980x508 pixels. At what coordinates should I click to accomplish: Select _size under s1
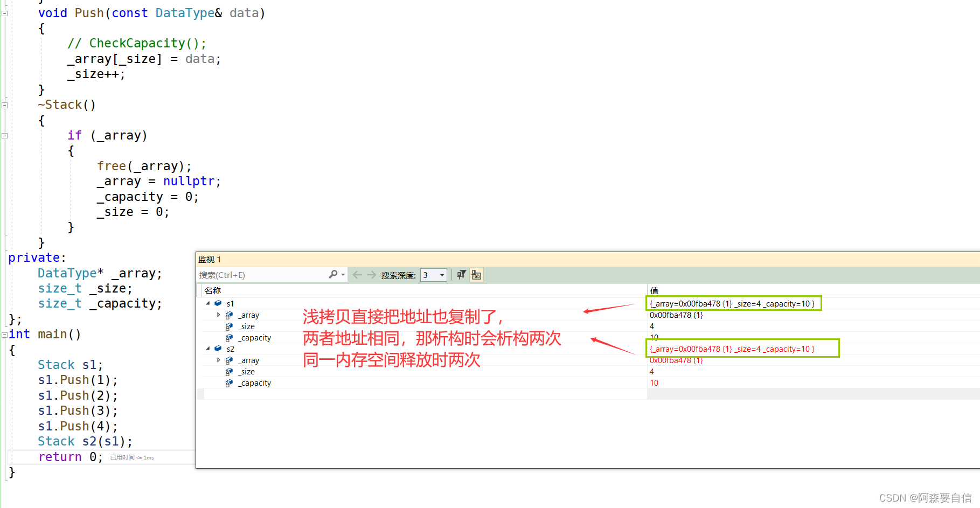pos(246,326)
